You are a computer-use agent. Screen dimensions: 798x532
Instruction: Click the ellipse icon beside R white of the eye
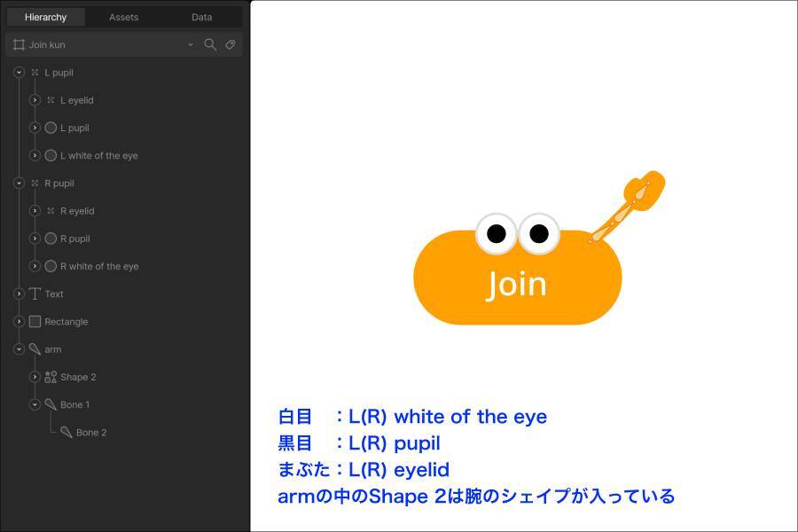click(51, 266)
